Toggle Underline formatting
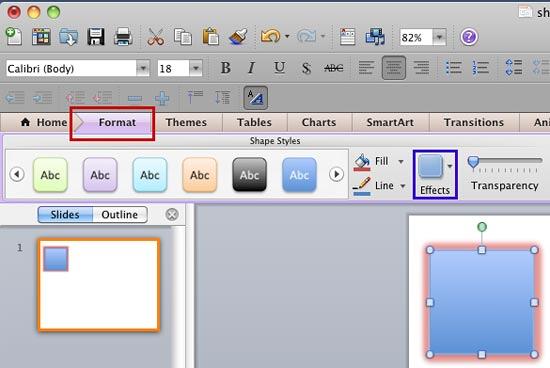The image size is (550, 368). coord(279,68)
